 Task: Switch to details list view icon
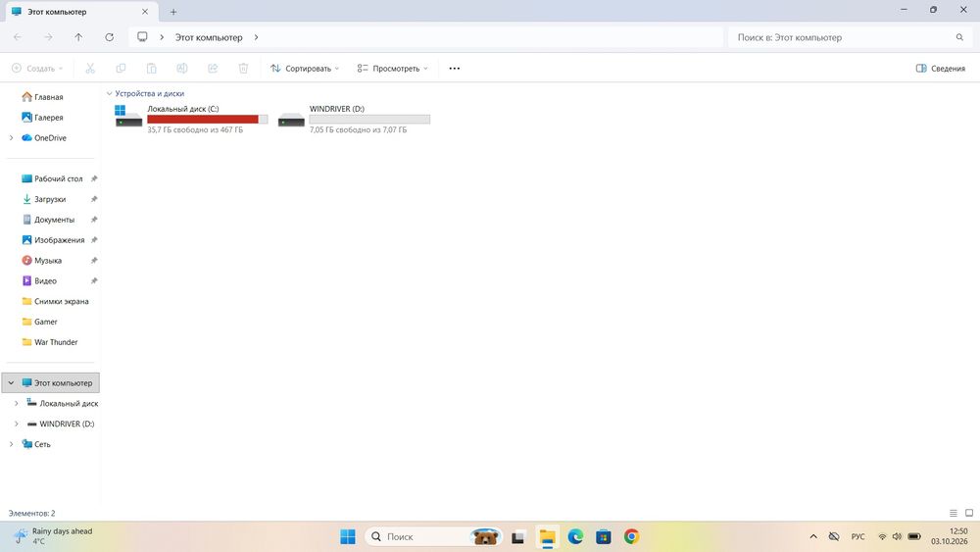(954, 513)
